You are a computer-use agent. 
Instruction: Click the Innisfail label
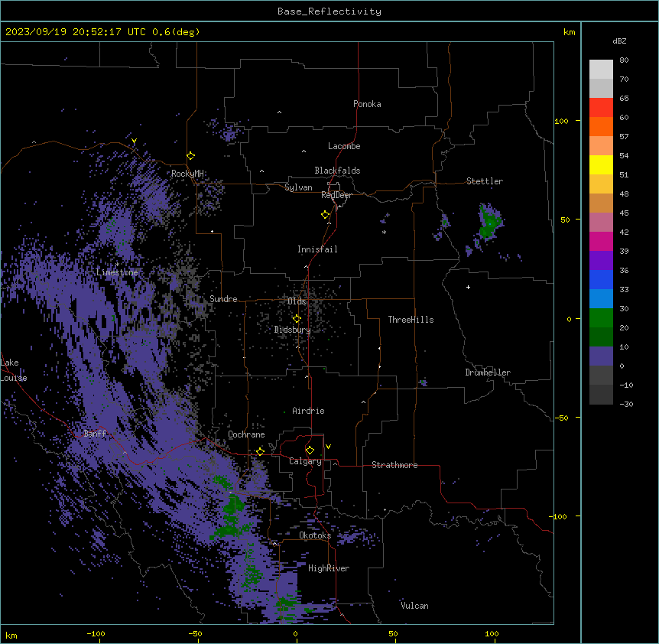click(x=317, y=249)
